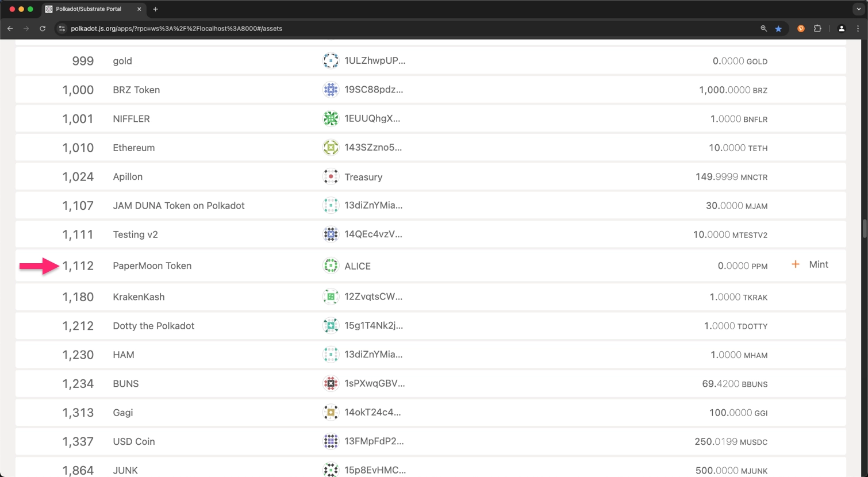Viewport: 868px width, 477px height.
Task: Bookmark page with the star icon
Action: coord(778,29)
